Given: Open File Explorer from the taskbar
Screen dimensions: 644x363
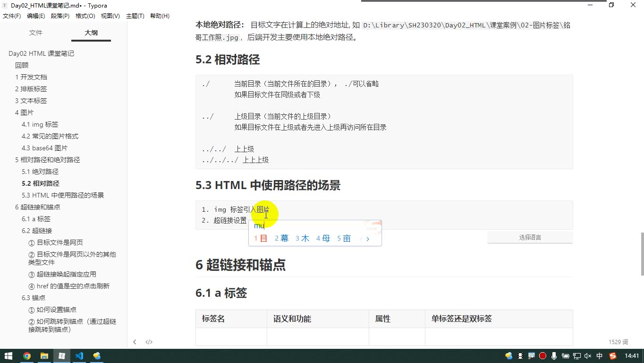Looking at the screenshot, I should pos(44,356).
